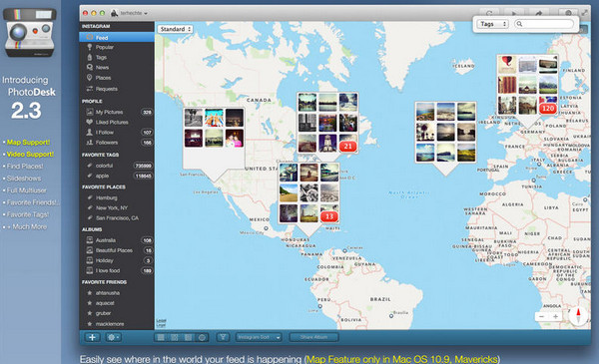Click the map compass

(578, 316)
